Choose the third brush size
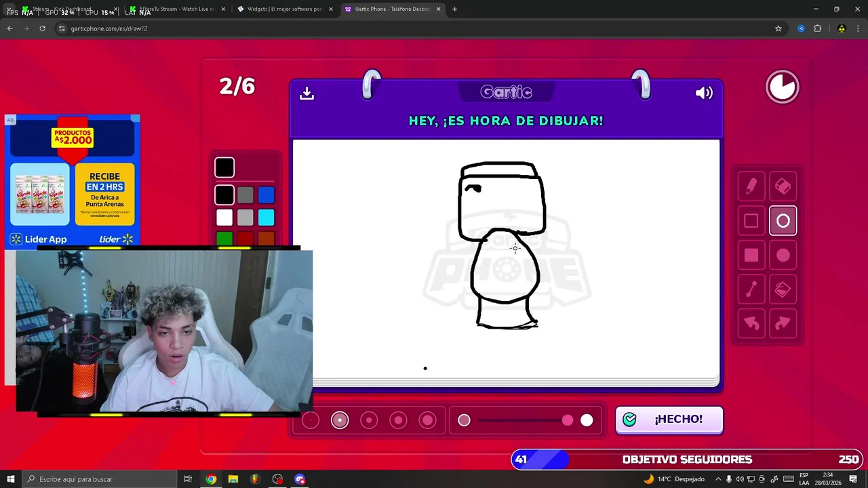Screen dimensions: 868x488 (369, 420)
